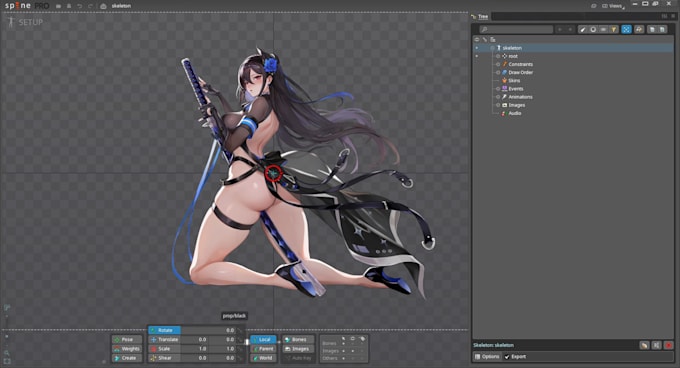
Task: Expand the Constraints node
Action: (498, 64)
